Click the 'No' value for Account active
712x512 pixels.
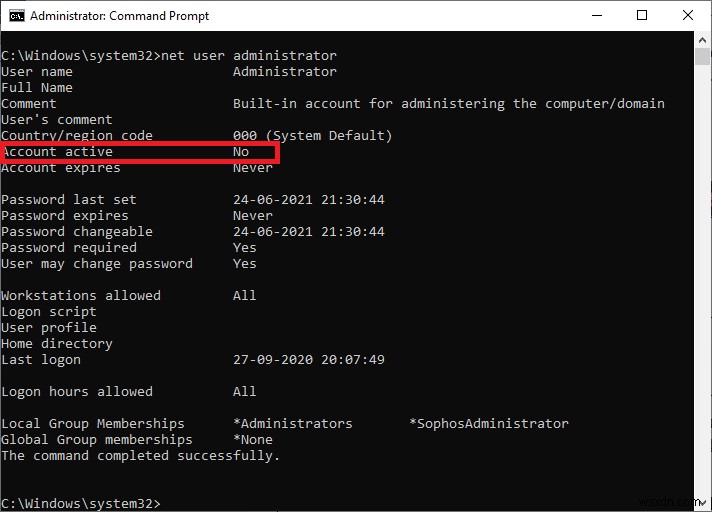(241, 152)
